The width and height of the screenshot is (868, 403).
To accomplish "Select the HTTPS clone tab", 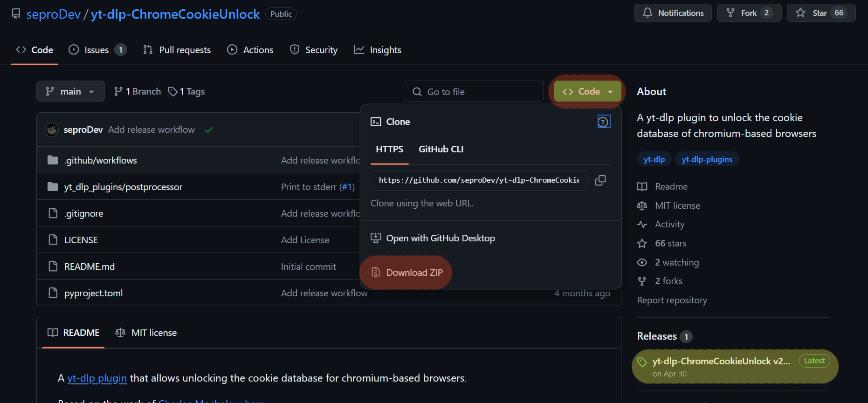I will tap(389, 149).
